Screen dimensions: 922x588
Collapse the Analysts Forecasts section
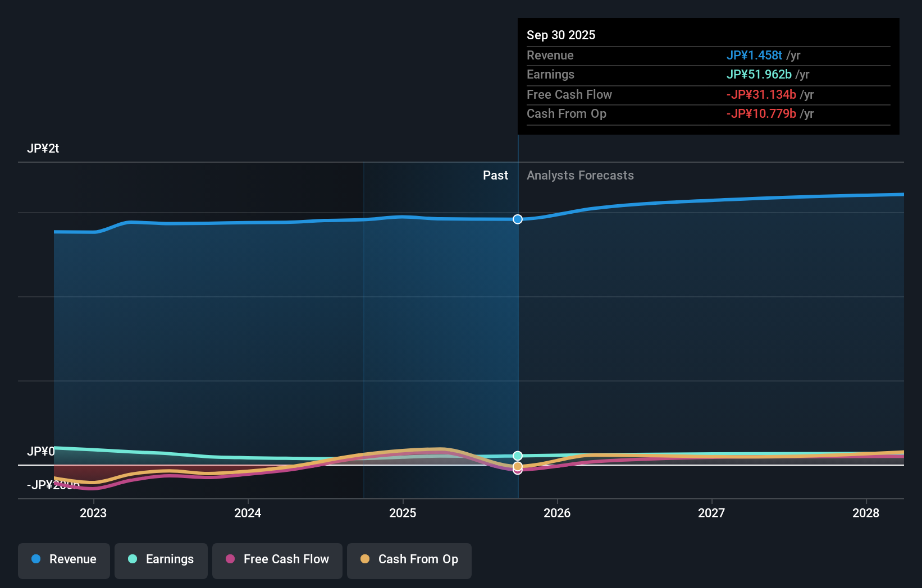tap(580, 175)
